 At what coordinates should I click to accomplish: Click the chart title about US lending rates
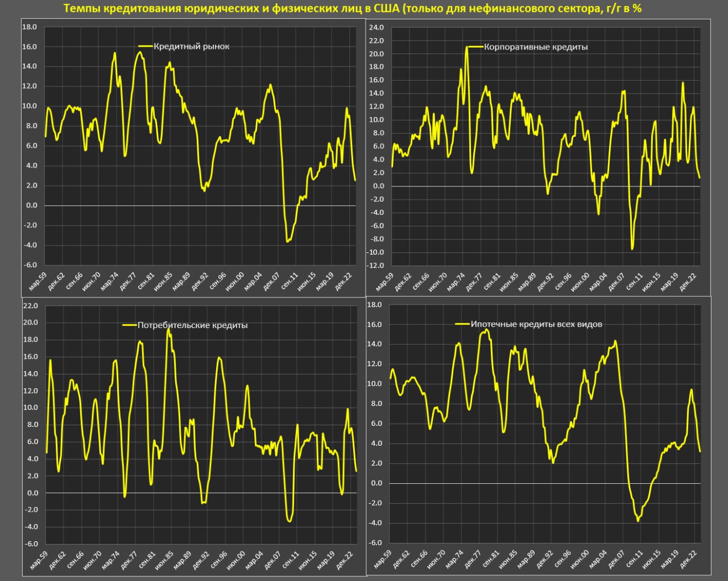(352, 9)
